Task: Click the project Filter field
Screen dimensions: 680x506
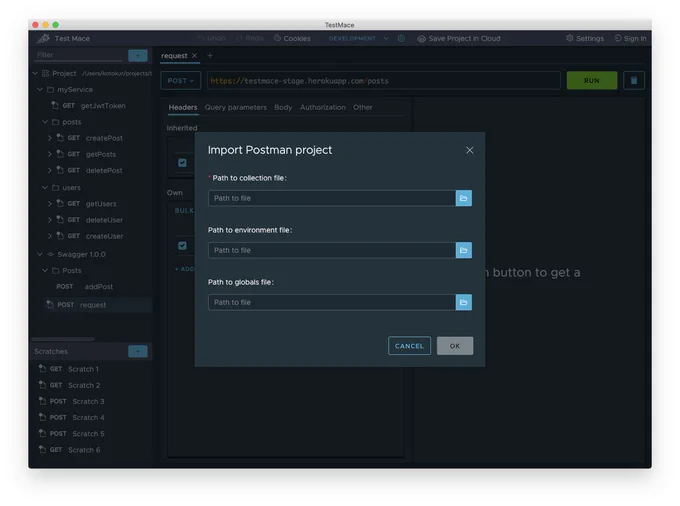Action: (78, 55)
